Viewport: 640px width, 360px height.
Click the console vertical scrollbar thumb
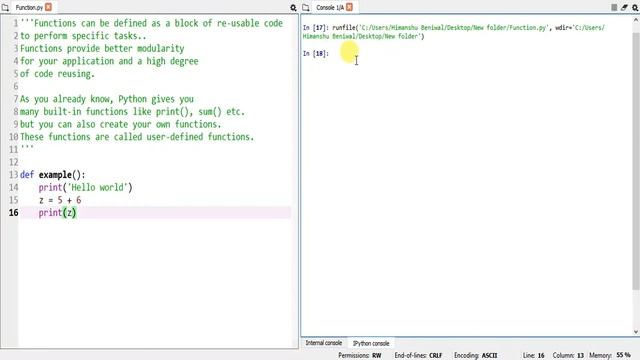[636, 161]
